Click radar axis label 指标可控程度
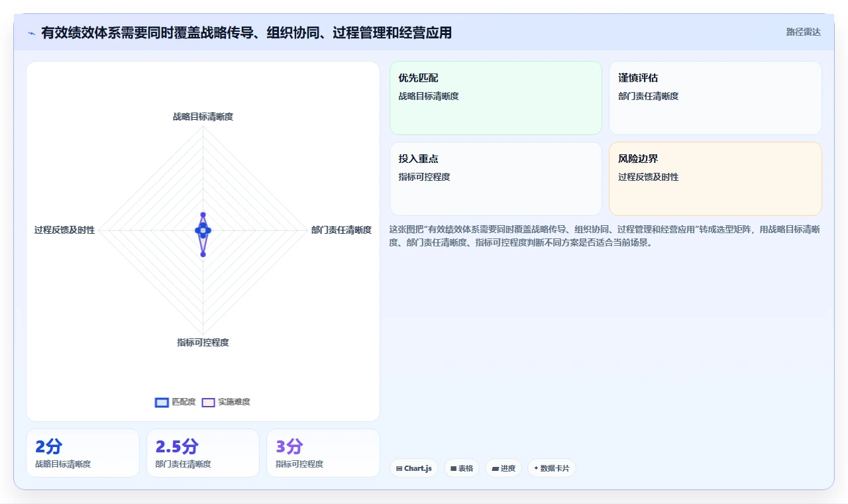Image resolution: width=848 pixels, height=504 pixels. click(203, 342)
